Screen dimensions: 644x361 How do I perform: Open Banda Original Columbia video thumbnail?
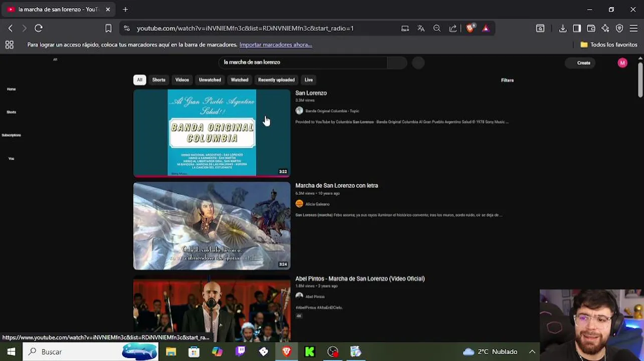click(212, 133)
